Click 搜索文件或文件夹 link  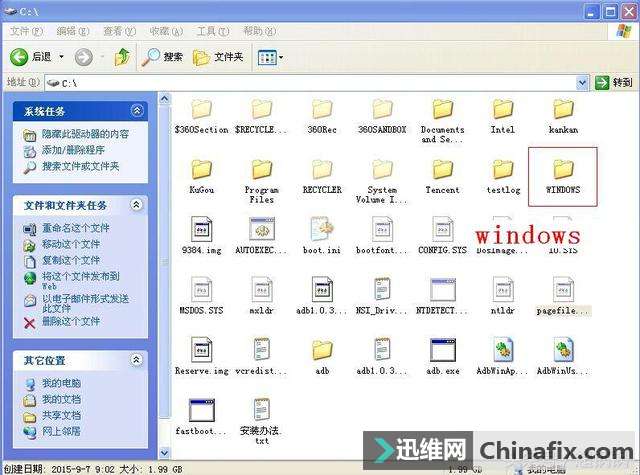click(80, 166)
